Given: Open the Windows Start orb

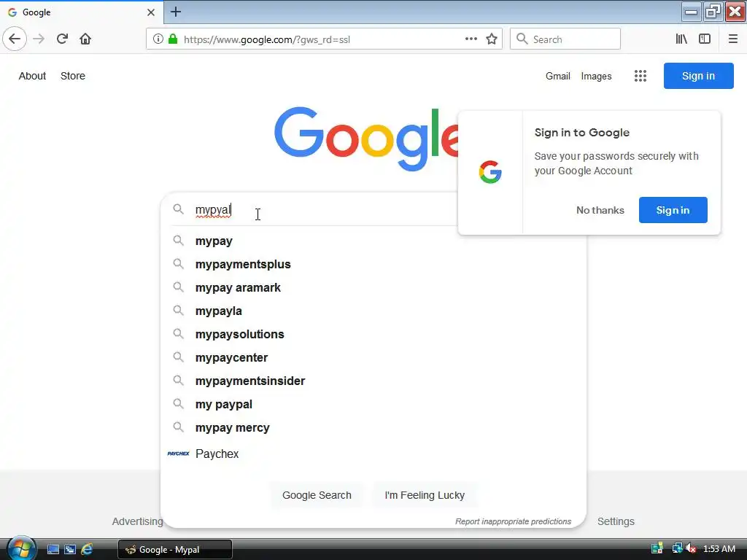Looking at the screenshot, I should [21, 548].
